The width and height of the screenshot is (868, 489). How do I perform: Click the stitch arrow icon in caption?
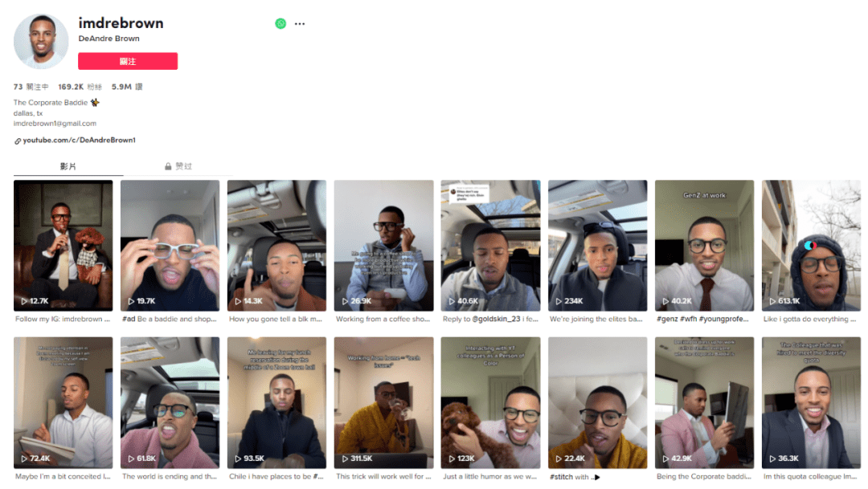click(596, 478)
